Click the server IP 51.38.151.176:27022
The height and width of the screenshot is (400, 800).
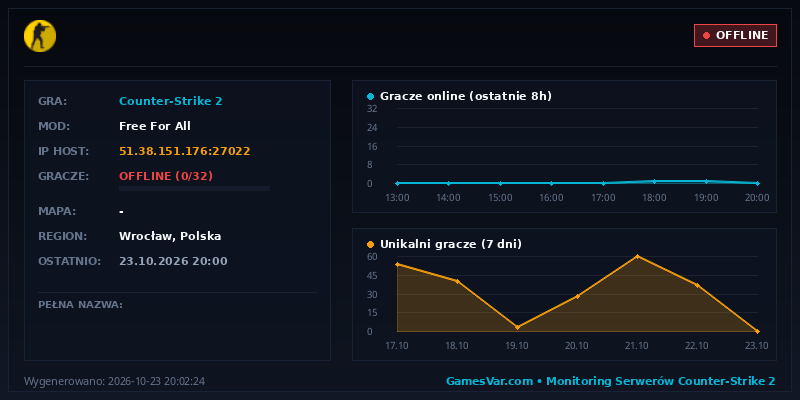[x=185, y=151]
